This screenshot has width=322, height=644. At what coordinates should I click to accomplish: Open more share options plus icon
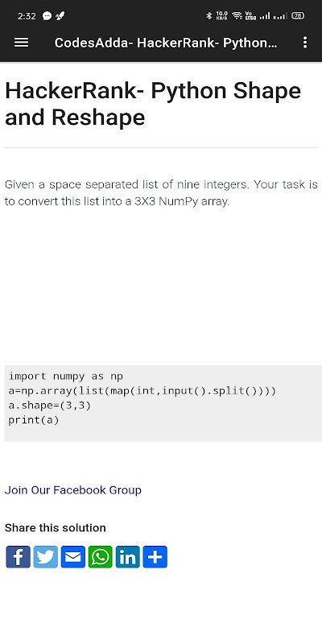[x=155, y=557]
